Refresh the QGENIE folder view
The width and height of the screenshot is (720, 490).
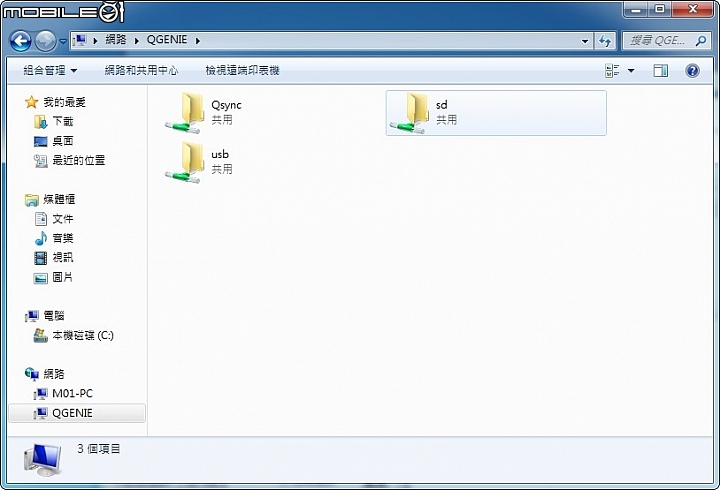[x=605, y=41]
